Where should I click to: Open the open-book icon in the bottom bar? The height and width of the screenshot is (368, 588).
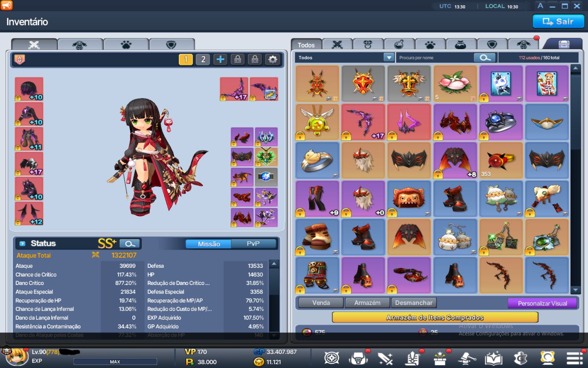pos(493,359)
